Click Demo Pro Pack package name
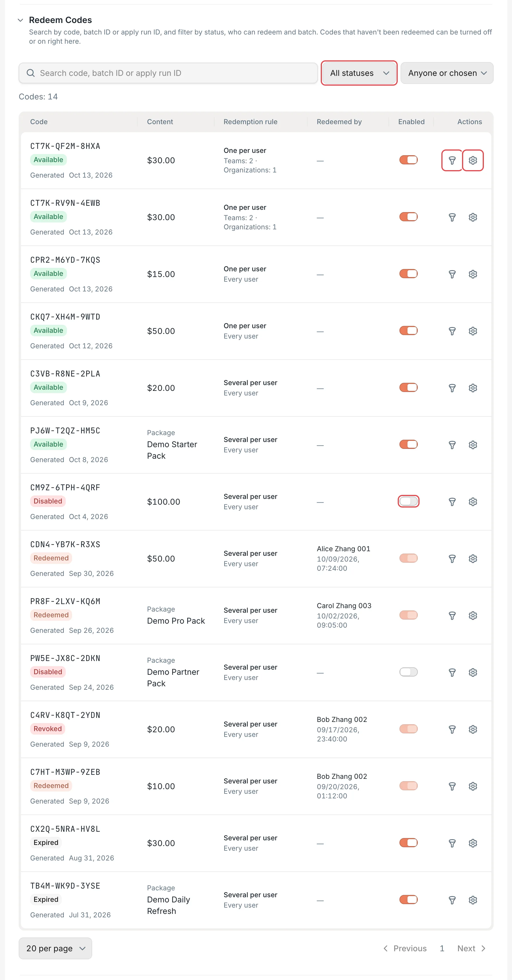The image size is (512, 980). point(176,620)
